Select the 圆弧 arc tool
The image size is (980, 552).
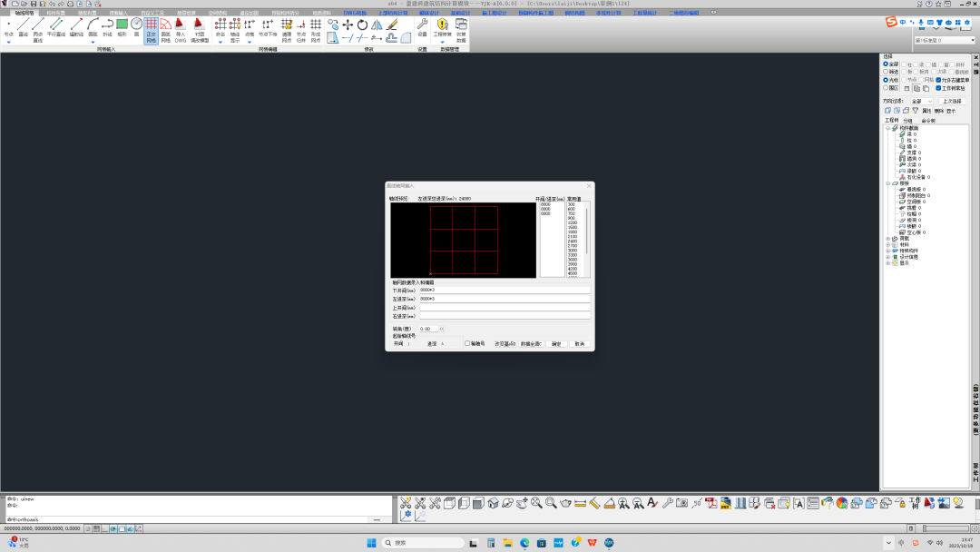pos(93,28)
